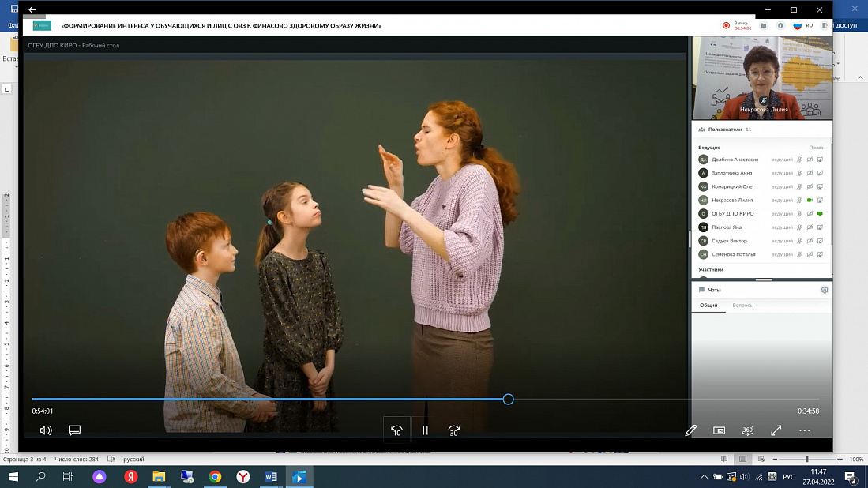Viewport: 868px width, 488px height.
Task: Change the RU interface language
Action: tap(803, 25)
